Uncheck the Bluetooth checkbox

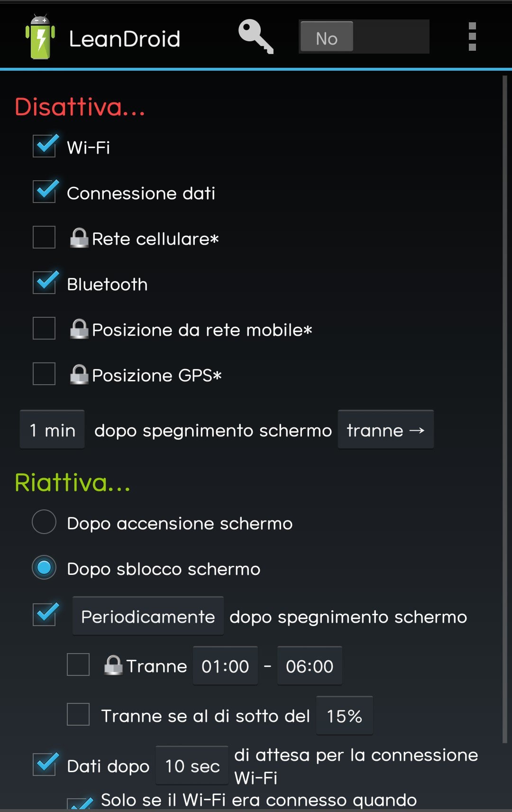point(45,282)
